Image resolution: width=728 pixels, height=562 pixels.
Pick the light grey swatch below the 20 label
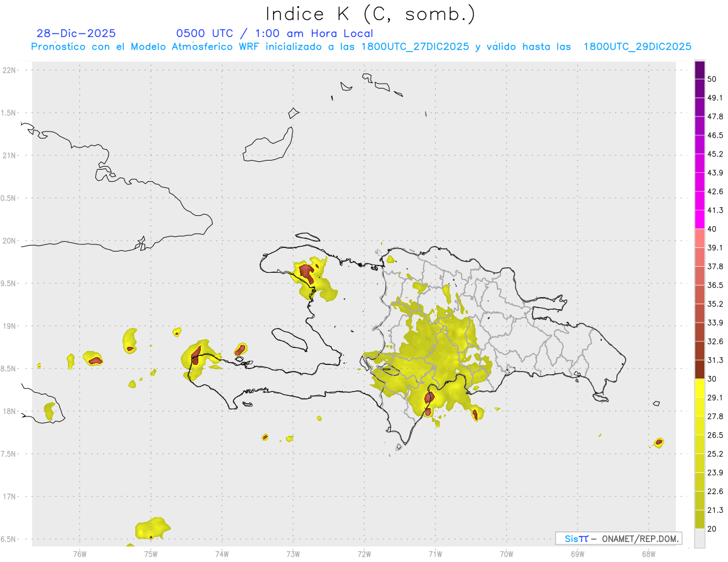pos(699,538)
